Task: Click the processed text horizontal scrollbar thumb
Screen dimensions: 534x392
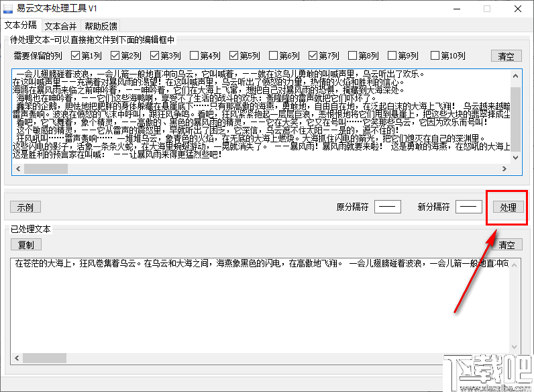Action: (x=44, y=358)
